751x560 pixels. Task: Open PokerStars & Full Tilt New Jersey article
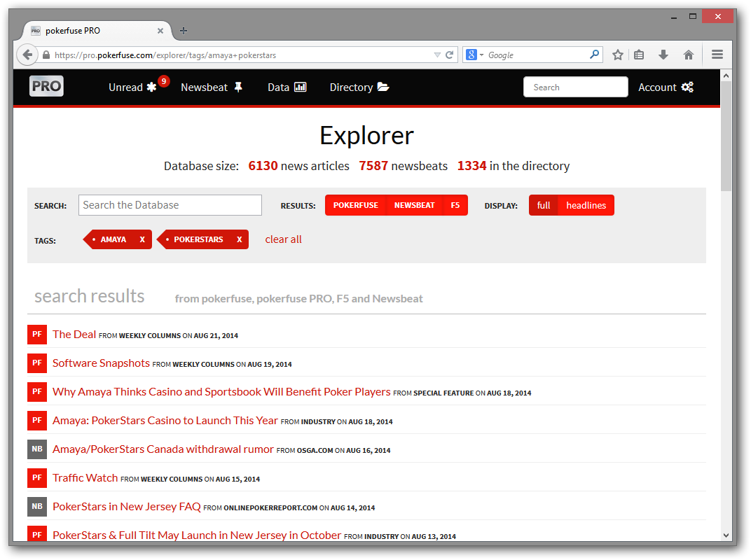(197, 535)
